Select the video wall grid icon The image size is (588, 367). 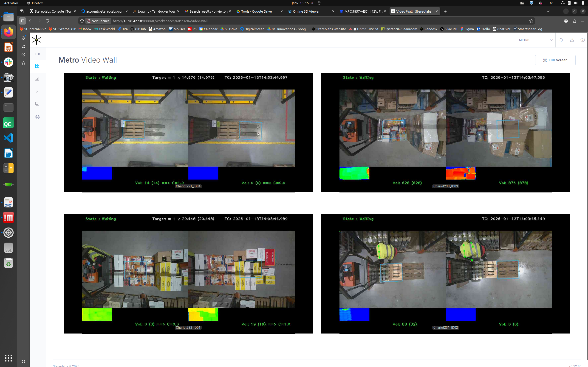coord(37,66)
